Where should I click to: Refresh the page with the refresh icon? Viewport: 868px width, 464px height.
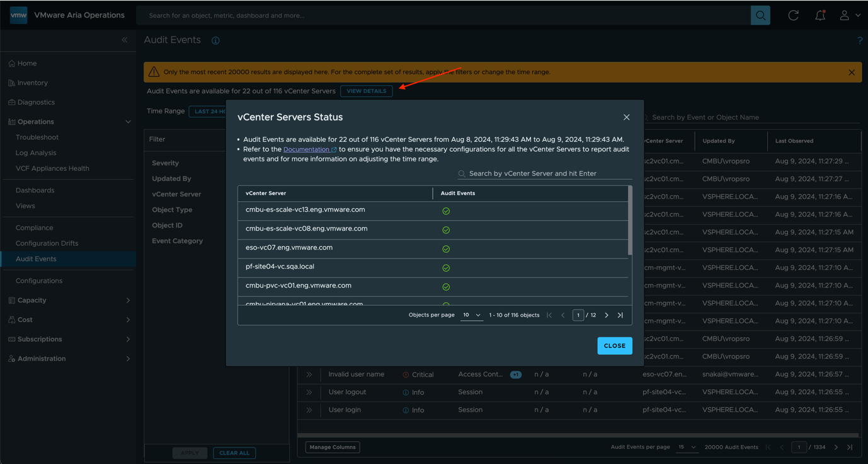(794, 15)
